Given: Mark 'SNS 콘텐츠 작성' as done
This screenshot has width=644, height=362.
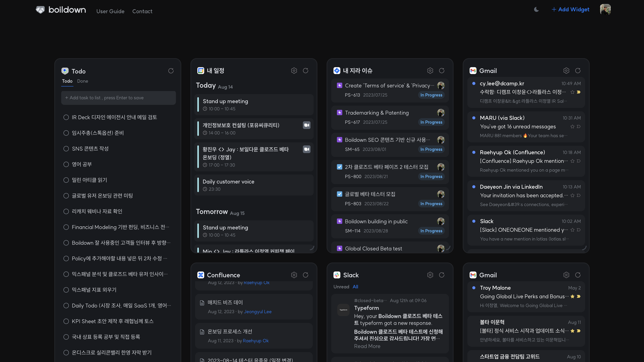Looking at the screenshot, I should [x=66, y=149].
